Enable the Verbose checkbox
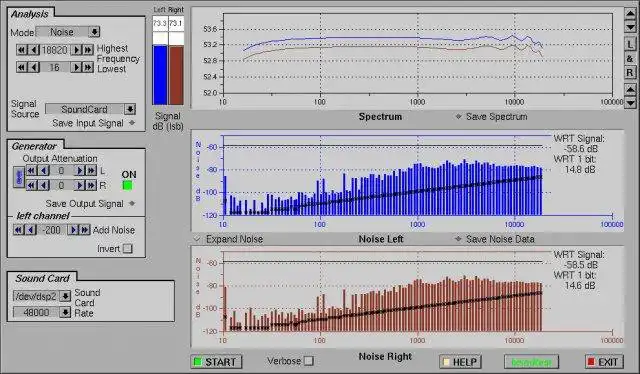The image size is (640, 374). 309,361
